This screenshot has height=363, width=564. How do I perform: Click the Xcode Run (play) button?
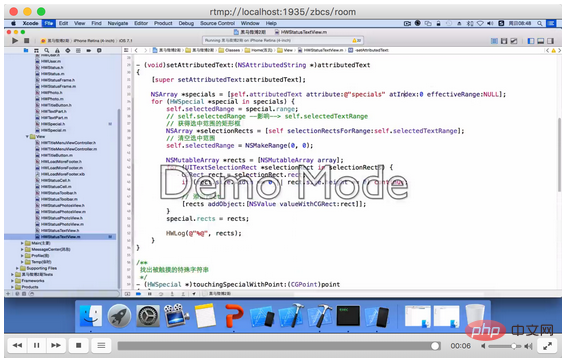coord(15,41)
